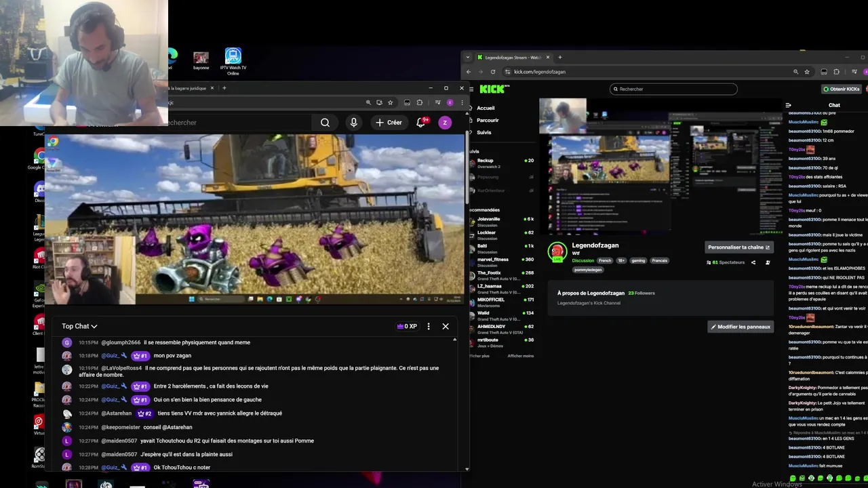Image resolution: width=868 pixels, height=488 pixels.
Task: Open the tab list chevron in Kick browser
Action: coord(468,58)
